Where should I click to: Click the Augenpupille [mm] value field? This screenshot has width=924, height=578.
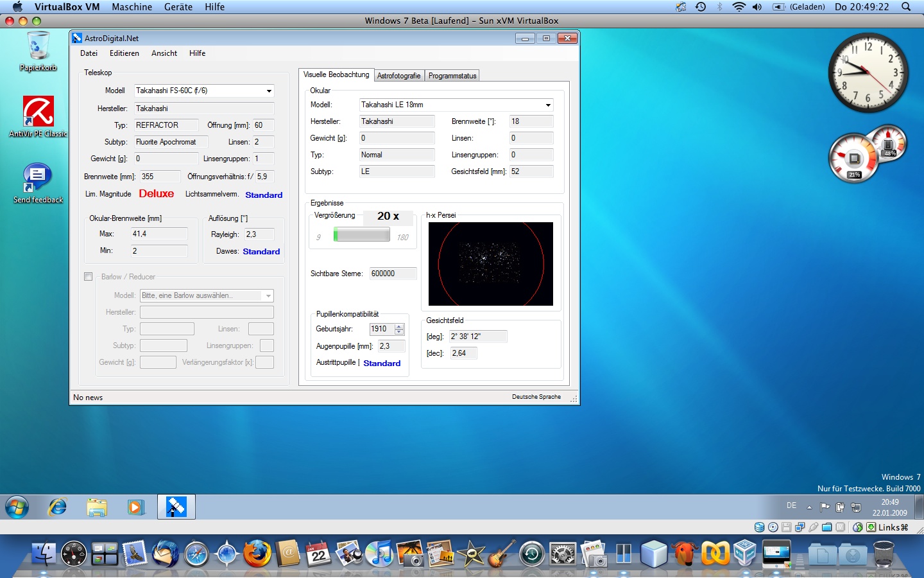pyautogui.click(x=391, y=346)
